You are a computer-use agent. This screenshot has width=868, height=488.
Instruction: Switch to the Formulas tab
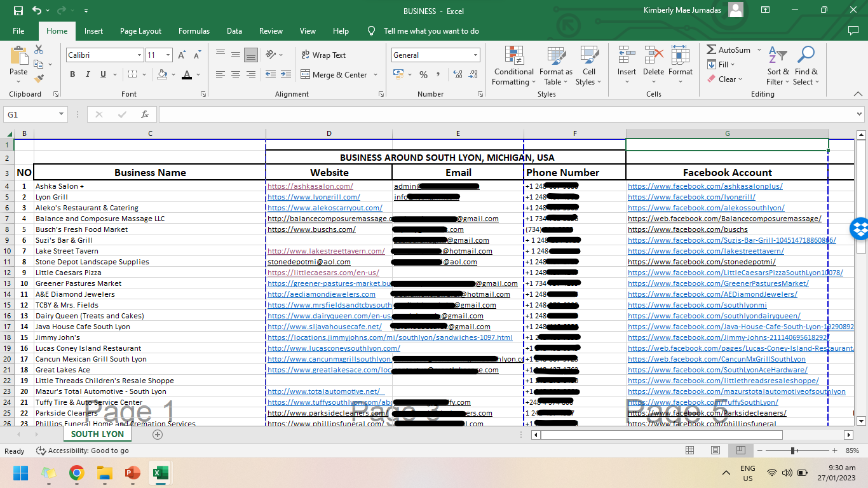[194, 31]
